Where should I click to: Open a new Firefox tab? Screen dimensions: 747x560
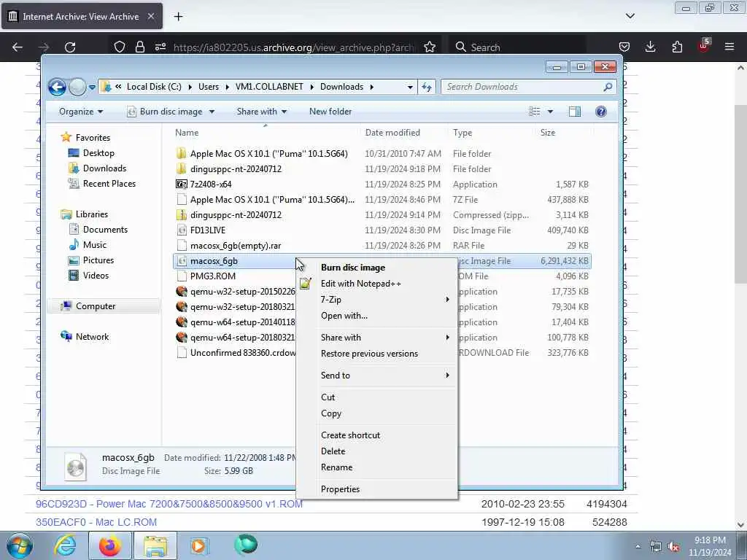[178, 17]
